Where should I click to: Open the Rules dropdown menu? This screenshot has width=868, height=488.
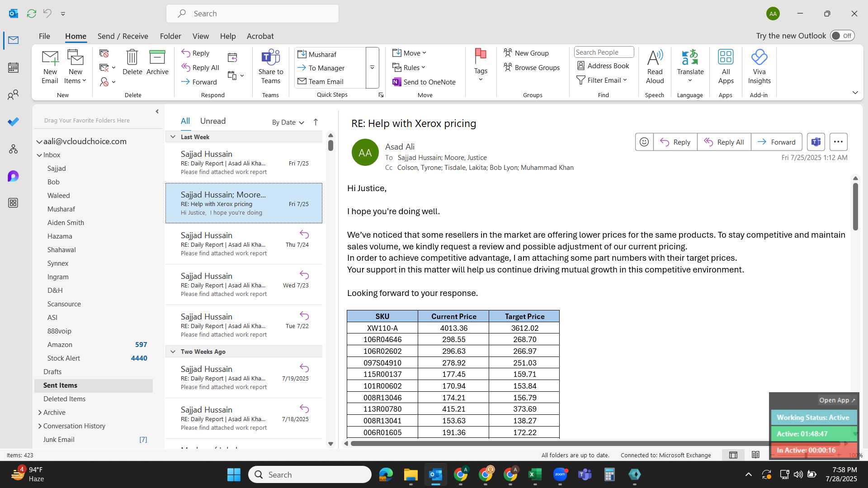pos(409,67)
